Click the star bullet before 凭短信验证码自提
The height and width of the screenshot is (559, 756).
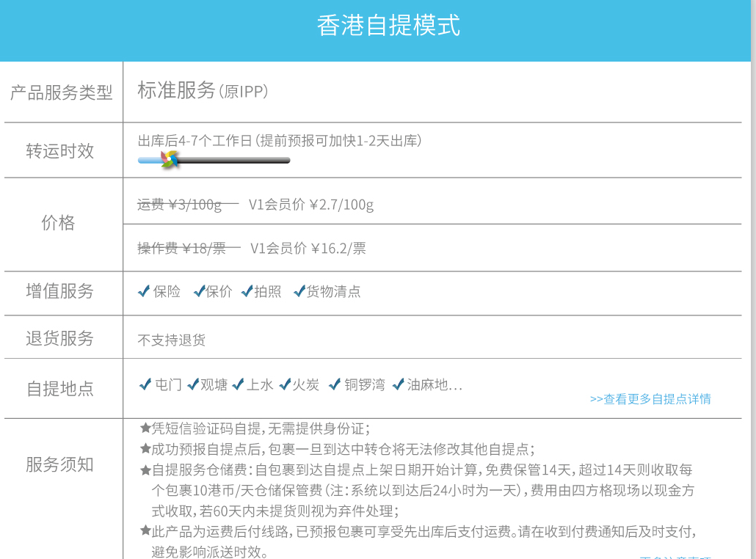tap(145, 428)
